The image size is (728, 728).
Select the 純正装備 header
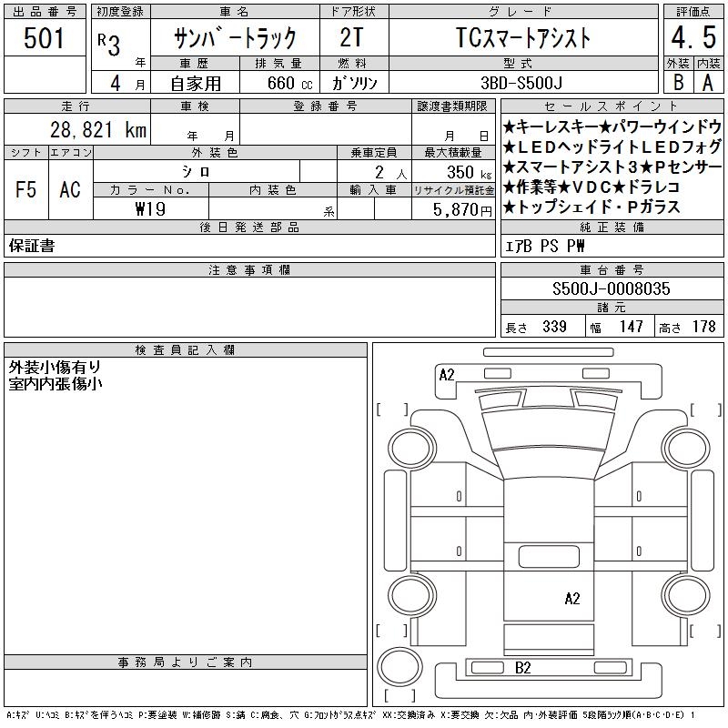point(612,227)
